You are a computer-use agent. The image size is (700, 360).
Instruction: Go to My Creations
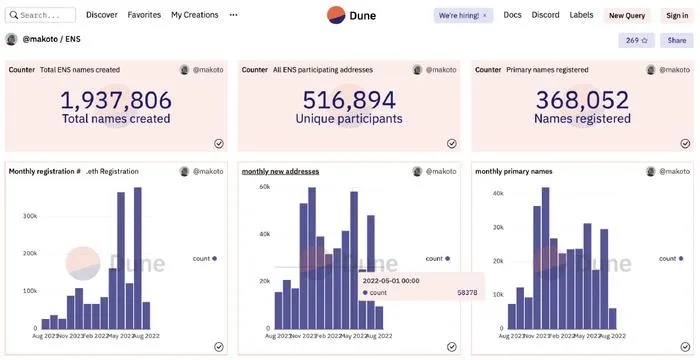tap(195, 15)
